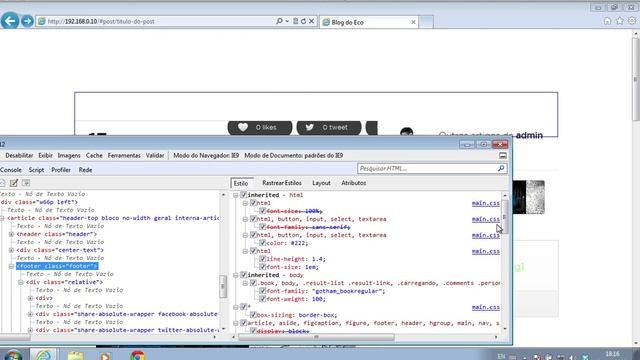The width and height of the screenshot is (640, 360).
Task: Open the IE Home icon
Action: pyautogui.click(x=607, y=21)
